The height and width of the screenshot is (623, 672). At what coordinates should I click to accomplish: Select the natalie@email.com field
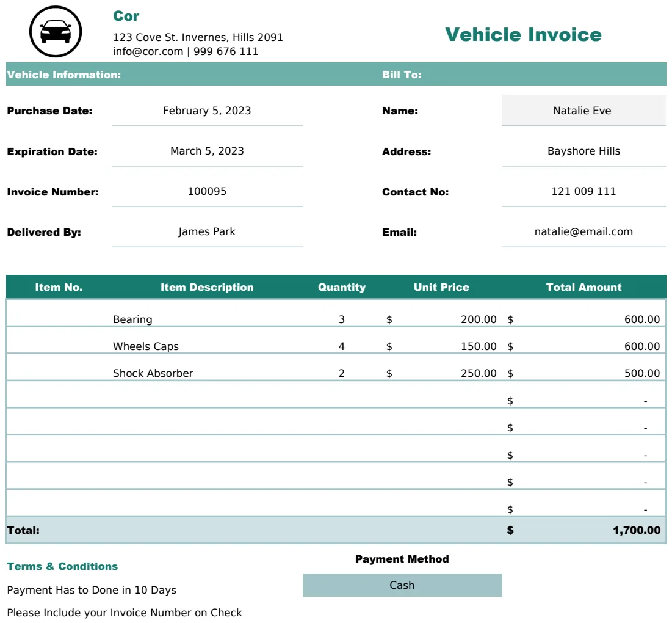583,231
